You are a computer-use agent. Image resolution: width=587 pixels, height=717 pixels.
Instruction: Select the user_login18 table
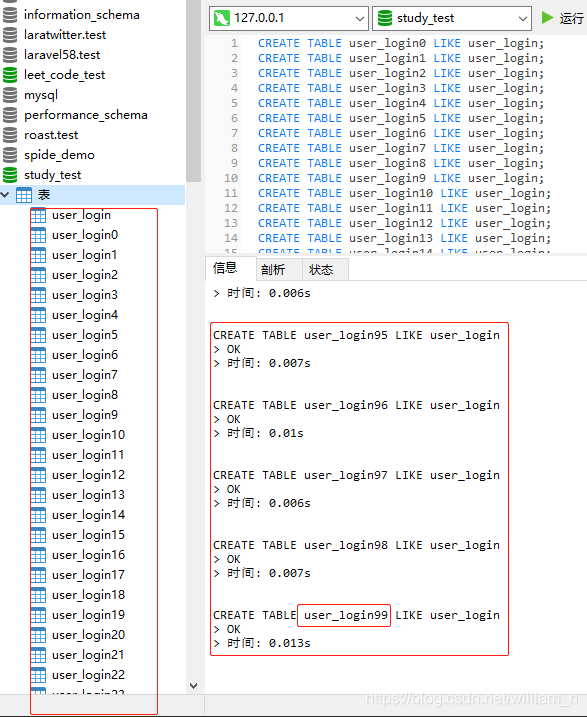click(88, 595)
